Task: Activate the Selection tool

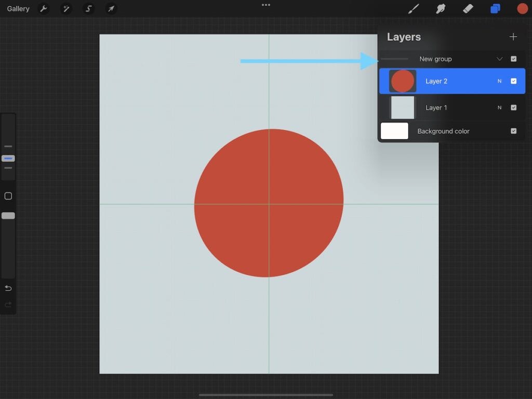Action: click(x=88, y=9)
